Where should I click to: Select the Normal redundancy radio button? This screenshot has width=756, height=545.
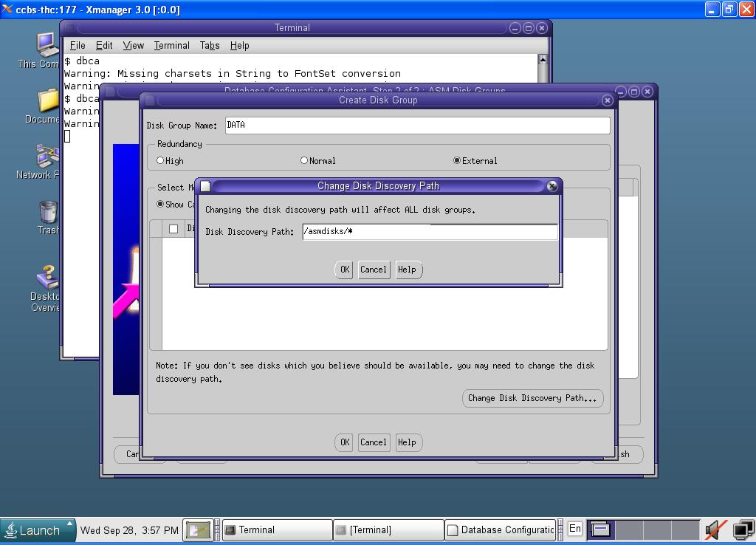[304, 160]
